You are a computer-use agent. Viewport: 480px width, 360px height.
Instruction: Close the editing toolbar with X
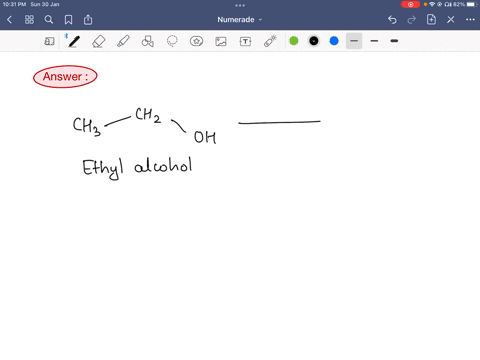pos(451,20)
